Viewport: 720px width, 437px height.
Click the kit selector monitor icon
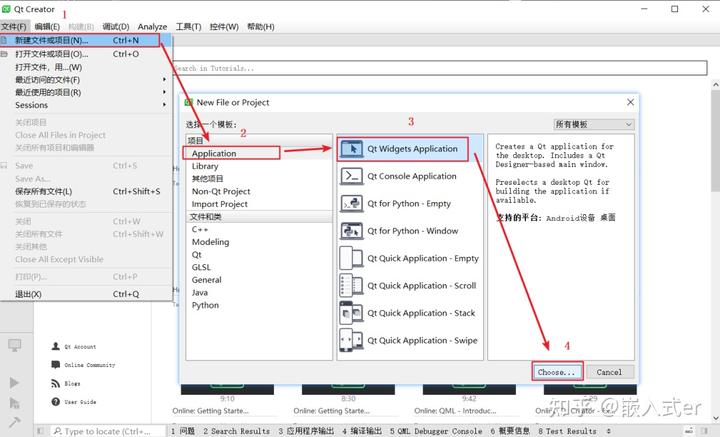pos(15,345)
